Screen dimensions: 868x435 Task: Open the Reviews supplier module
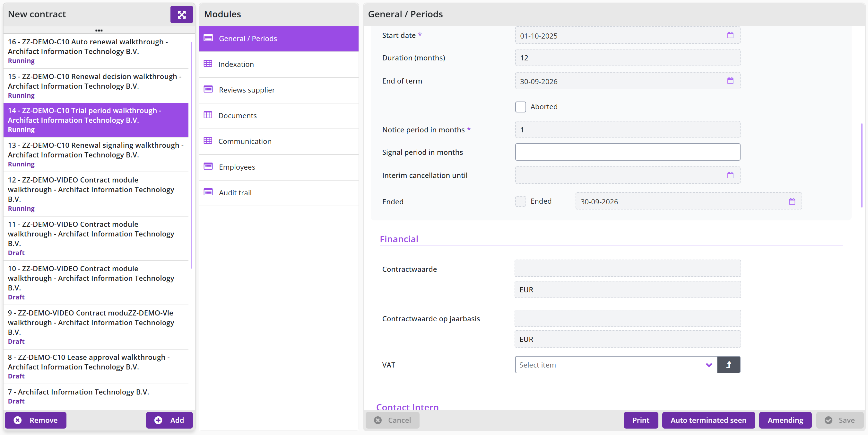tap(279, 90)
